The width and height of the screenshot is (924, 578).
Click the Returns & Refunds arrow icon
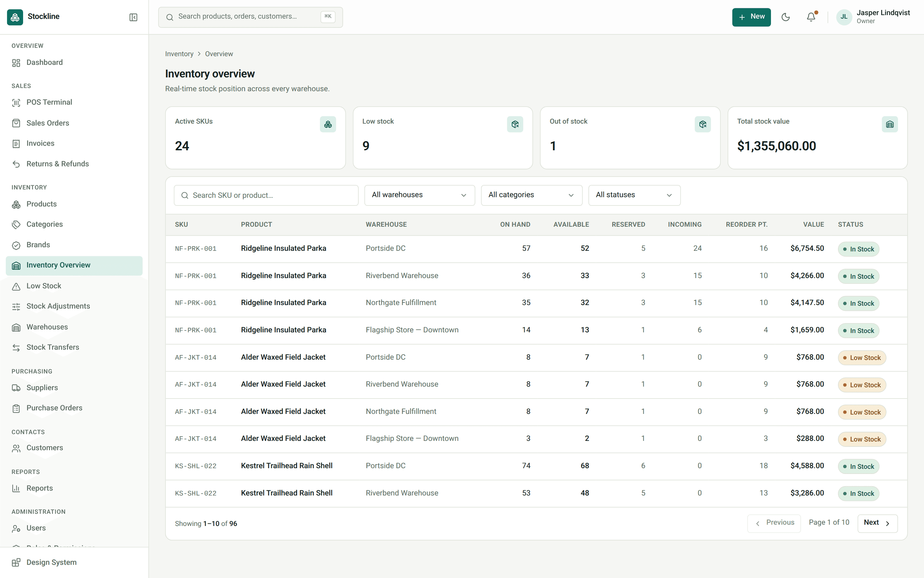pyautogui.click(x=16, y=164)
